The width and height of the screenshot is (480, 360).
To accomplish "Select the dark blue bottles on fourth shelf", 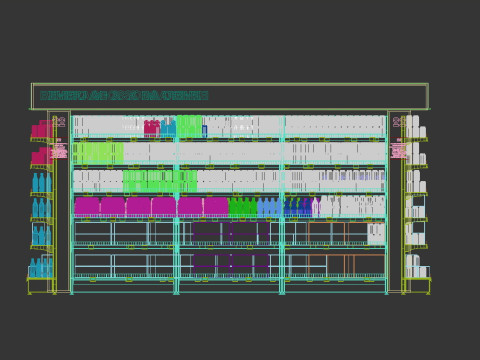I will point(298,207).
